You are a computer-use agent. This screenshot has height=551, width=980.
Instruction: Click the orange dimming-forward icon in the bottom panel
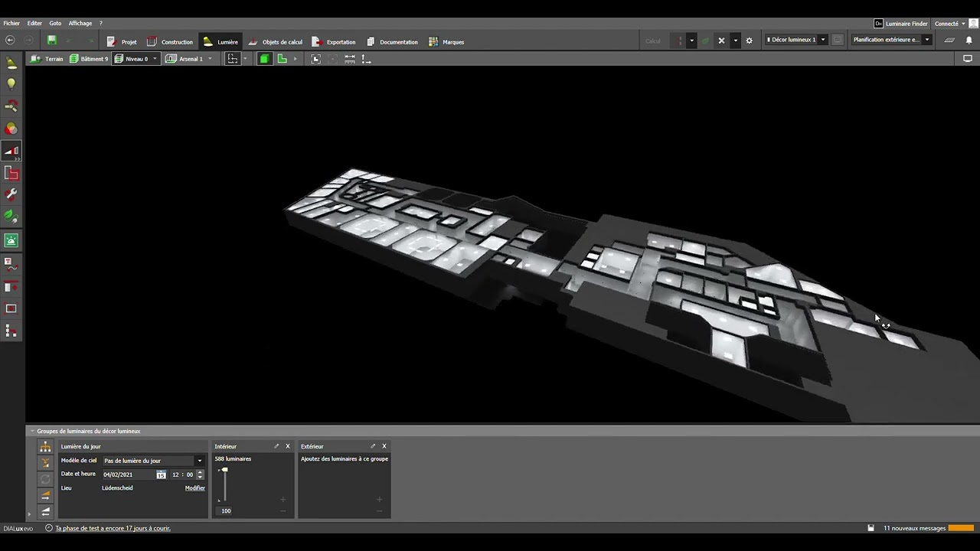click(45, 496)
